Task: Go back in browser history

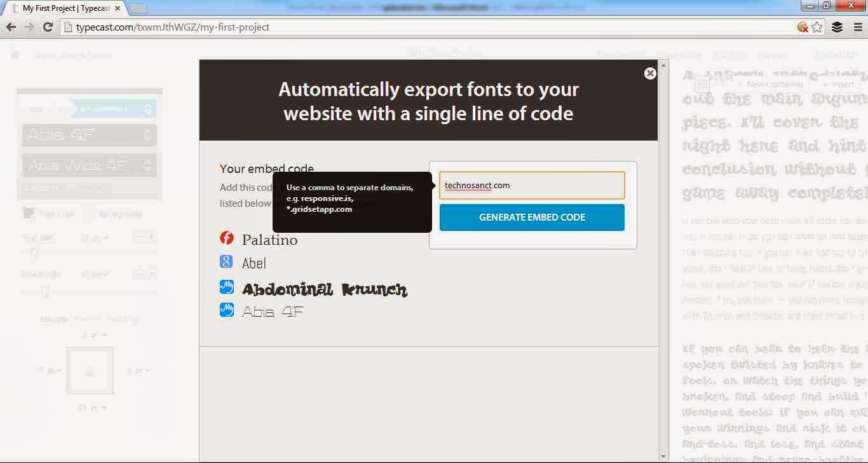Action: point(11,27)
